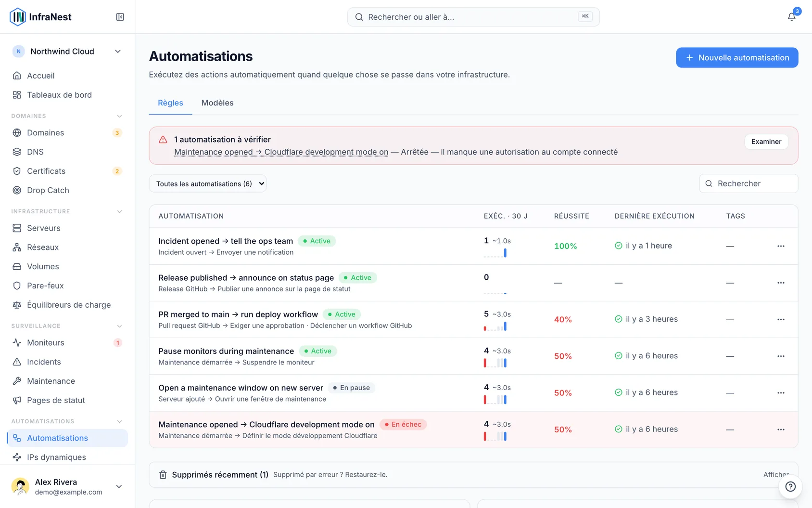
Task: Collapse the Automatisations sidebar section
Action: pyautogui.click(x=119, y=421)
